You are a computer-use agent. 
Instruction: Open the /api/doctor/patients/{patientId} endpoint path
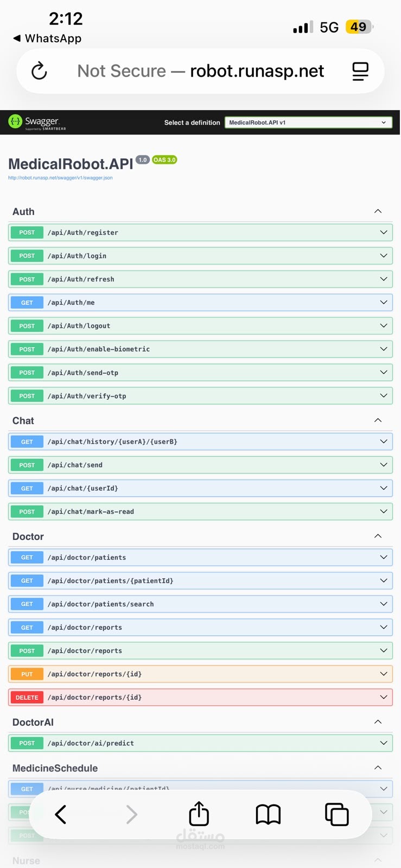point(111,581)
